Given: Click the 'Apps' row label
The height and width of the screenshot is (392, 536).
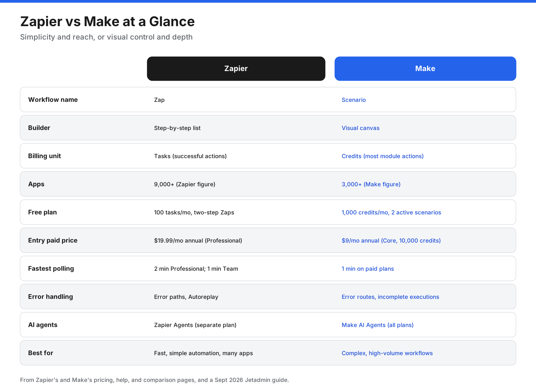Looking at the screenshot, I should (x=36, y=184).
